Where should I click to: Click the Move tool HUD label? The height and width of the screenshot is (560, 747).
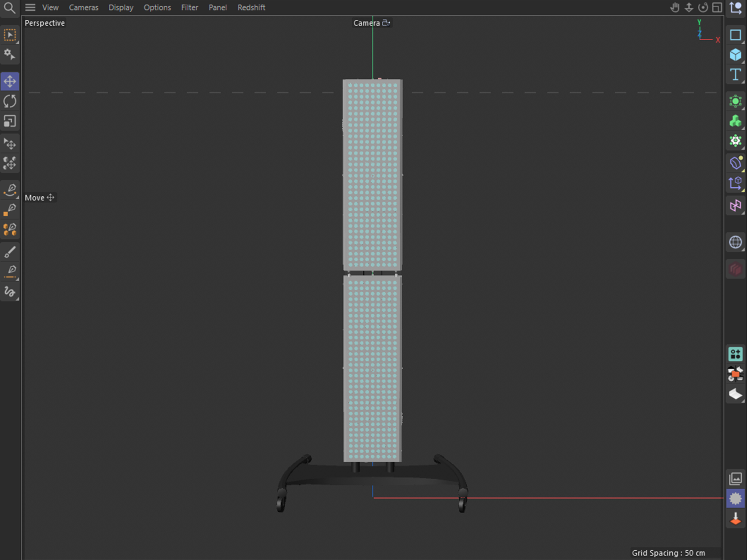click(40, 197)
